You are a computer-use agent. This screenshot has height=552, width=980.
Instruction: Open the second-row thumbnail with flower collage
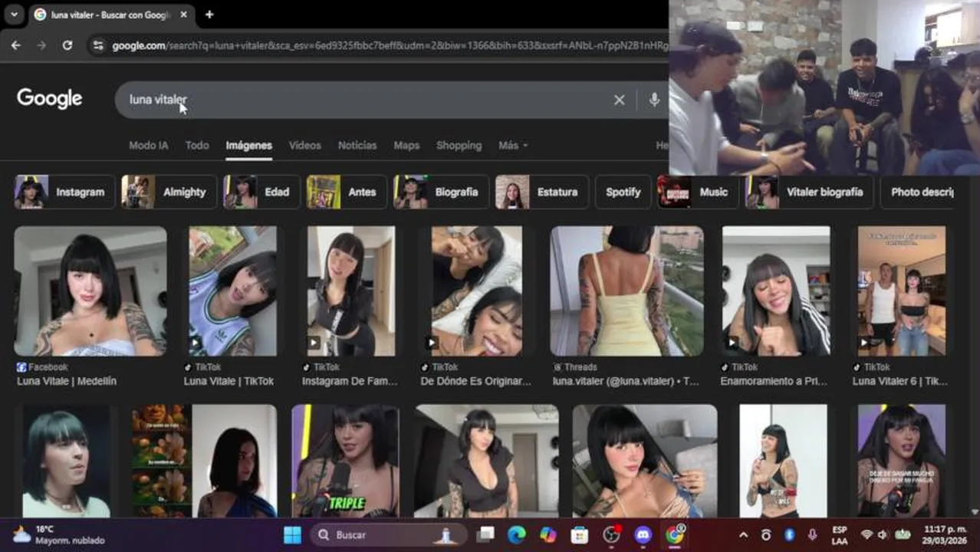(x=204, y=461)
